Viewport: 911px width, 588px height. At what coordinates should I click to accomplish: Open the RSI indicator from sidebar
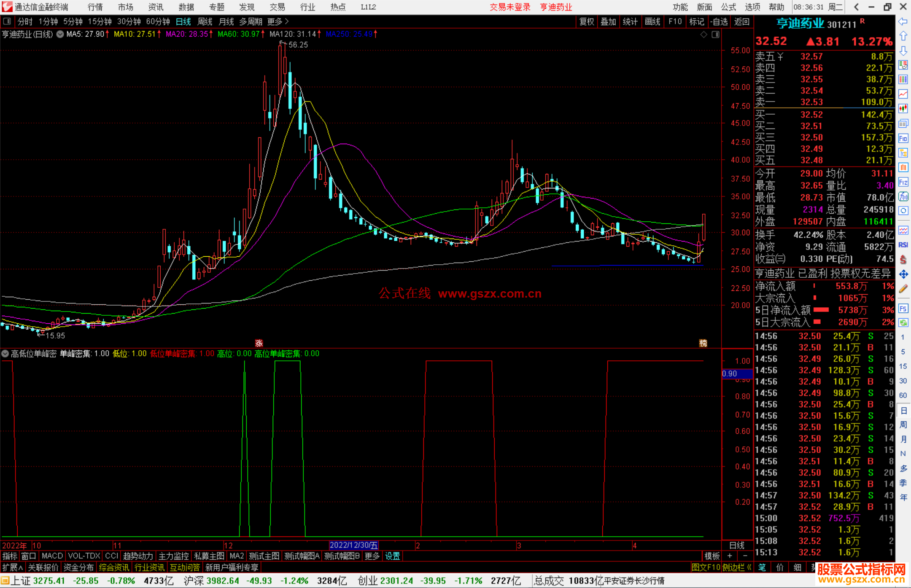pyautogui.click(x=903, y=245)
